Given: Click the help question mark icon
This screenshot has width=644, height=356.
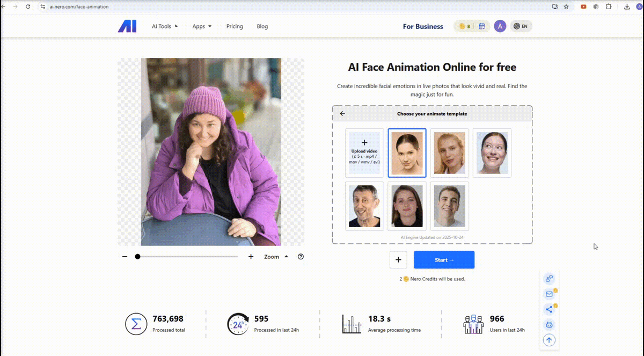Looking at the screenshot, I should [x=301, y=257].
